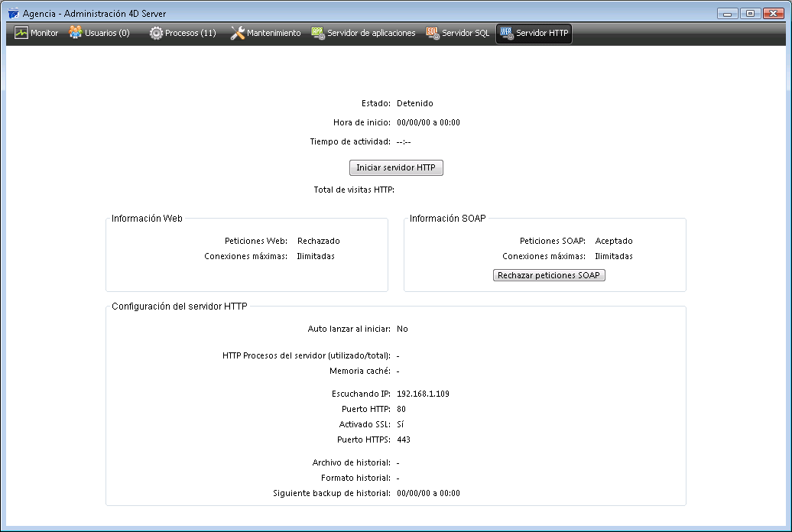Click the Estado value Detenido
This screenshot has height=532, width=792.
414,103
